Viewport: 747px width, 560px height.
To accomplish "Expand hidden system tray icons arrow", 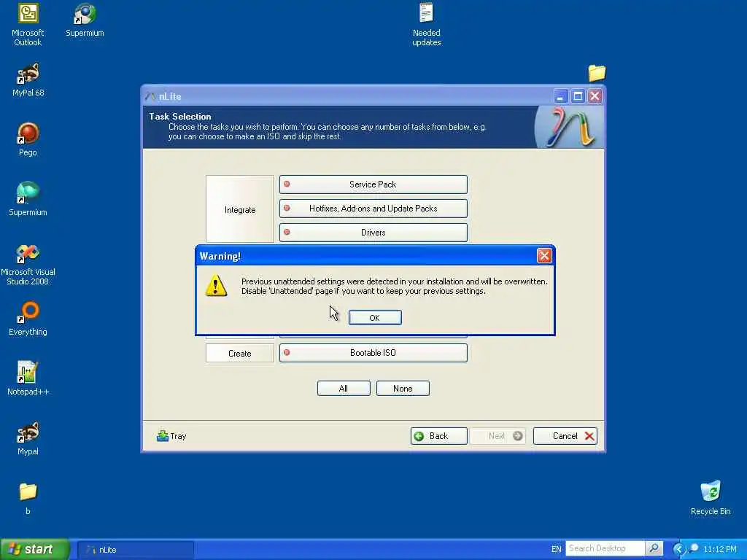I will coord(678,549).
